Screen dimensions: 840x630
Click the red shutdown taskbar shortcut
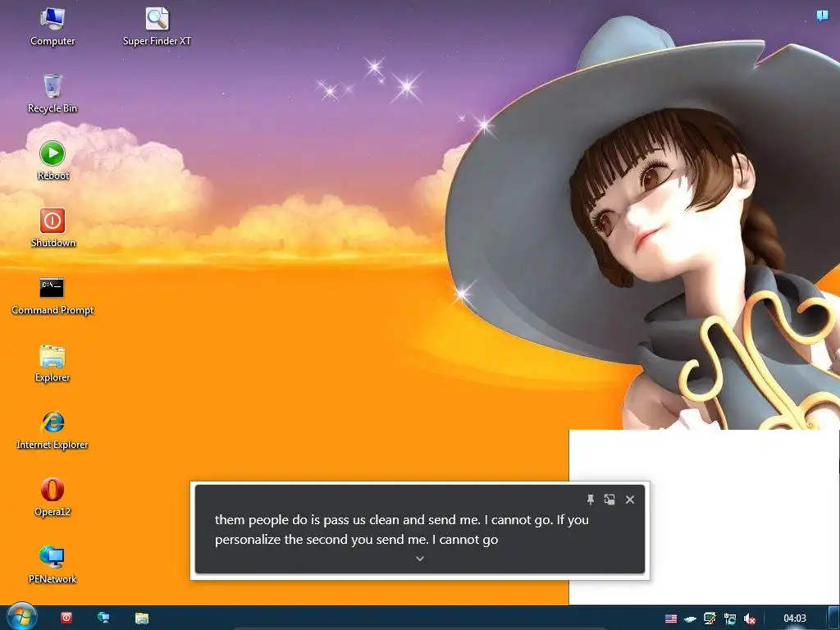[66, 618]
